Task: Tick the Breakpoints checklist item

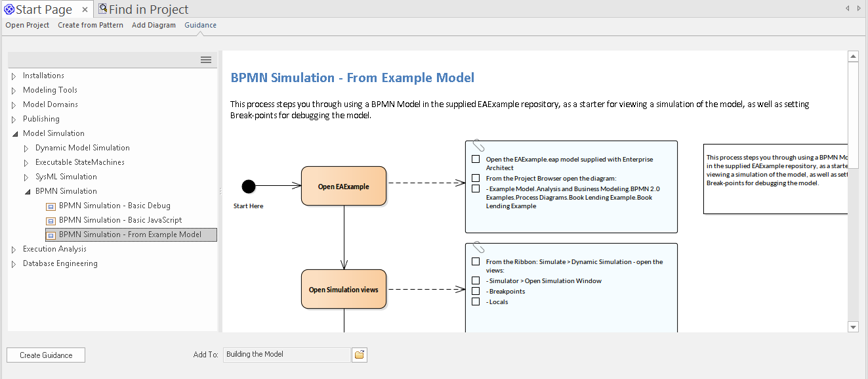Action: [x=476, y=291]
